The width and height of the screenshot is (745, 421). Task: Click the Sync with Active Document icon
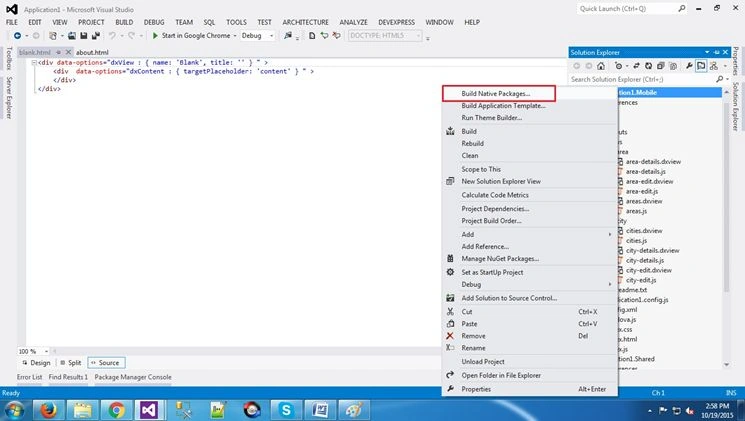[636, 66]
